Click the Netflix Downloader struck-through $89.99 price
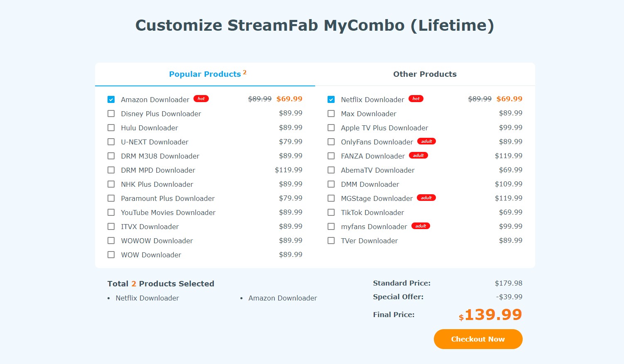This screenshot has width=624, height=364. click(480, 99)
